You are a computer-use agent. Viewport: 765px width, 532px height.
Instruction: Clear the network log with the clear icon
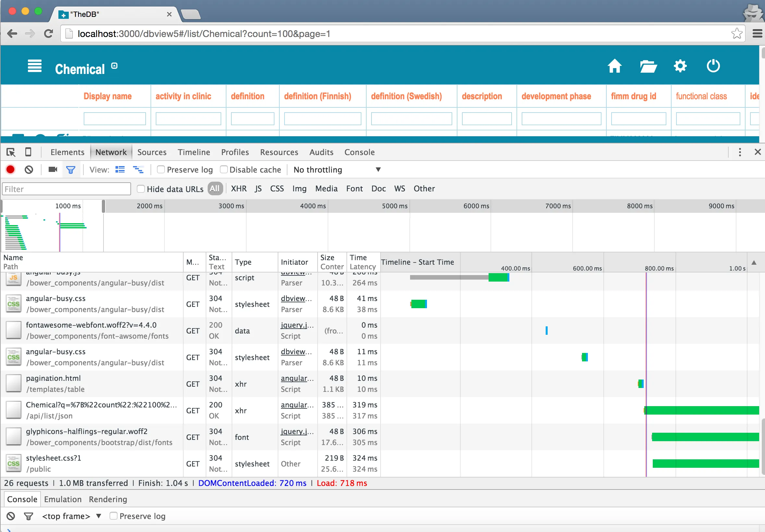pyautogui.click(x=29, y=170)
